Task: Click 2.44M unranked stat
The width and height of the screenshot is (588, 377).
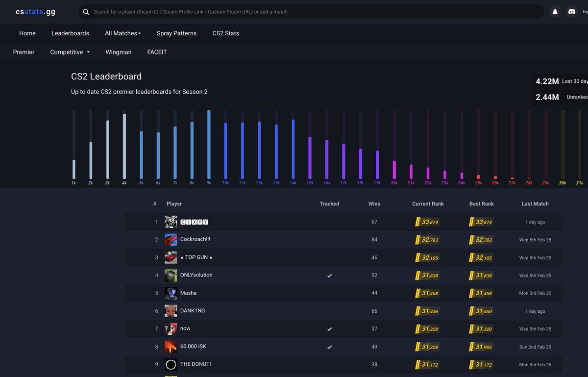Action: (561, 97)
